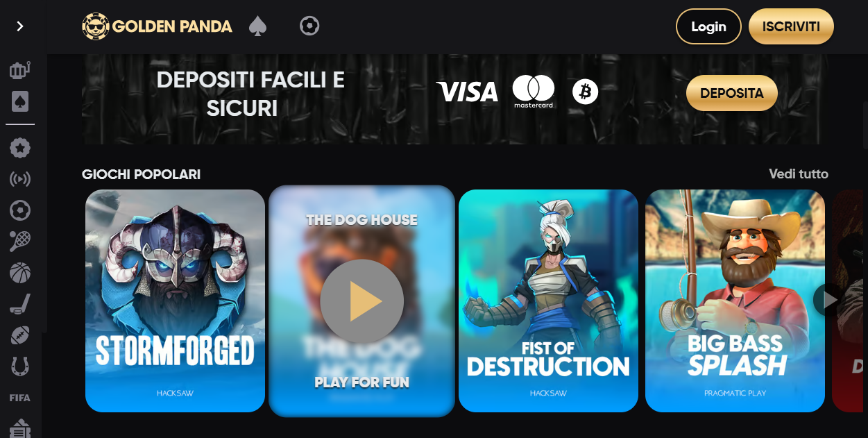Screen dimensions: 868x438
Task: Open the American football icon in the sidebar
Action: tap(20, 335)
